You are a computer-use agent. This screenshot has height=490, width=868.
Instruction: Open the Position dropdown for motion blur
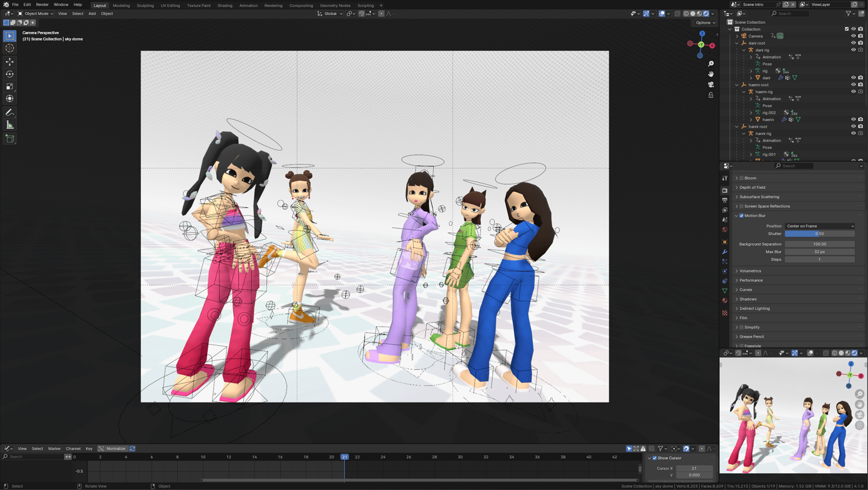pyautogui.click(x=819, y=226)
